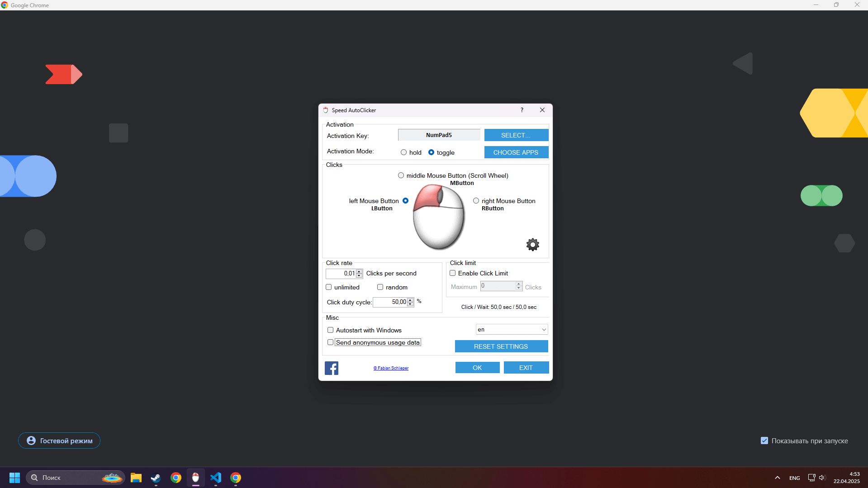Switch to Speed AutoClicker taskbar icon
The height and width of the screenshot is (488, 868).
pos(195,478)
